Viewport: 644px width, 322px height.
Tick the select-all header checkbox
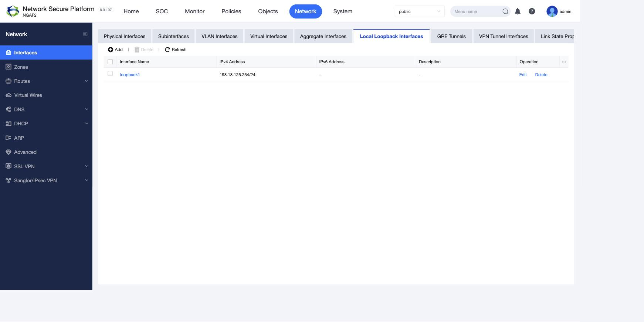110,62
